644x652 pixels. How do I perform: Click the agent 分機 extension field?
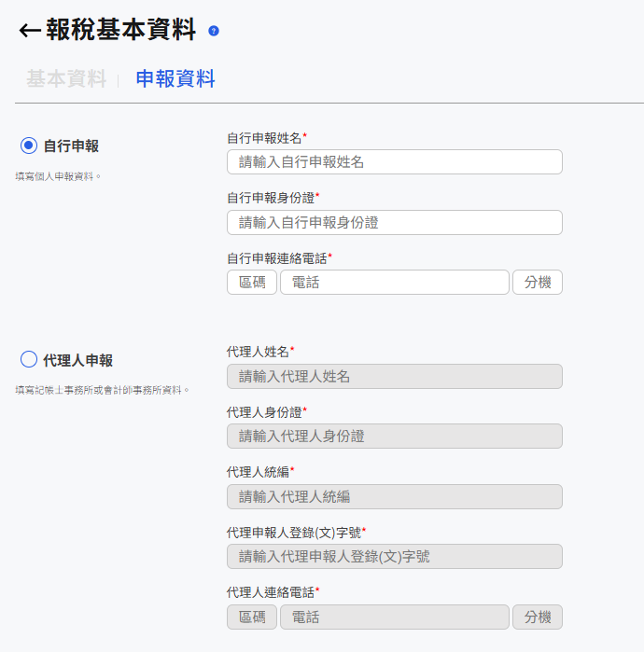pyautogui.click(x=538, y=617)
